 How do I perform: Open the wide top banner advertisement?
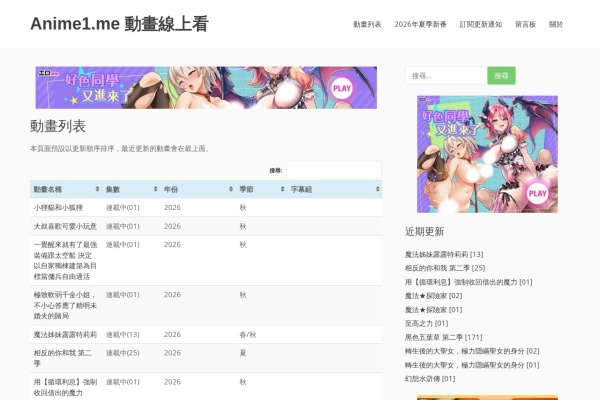pos(206,88)
